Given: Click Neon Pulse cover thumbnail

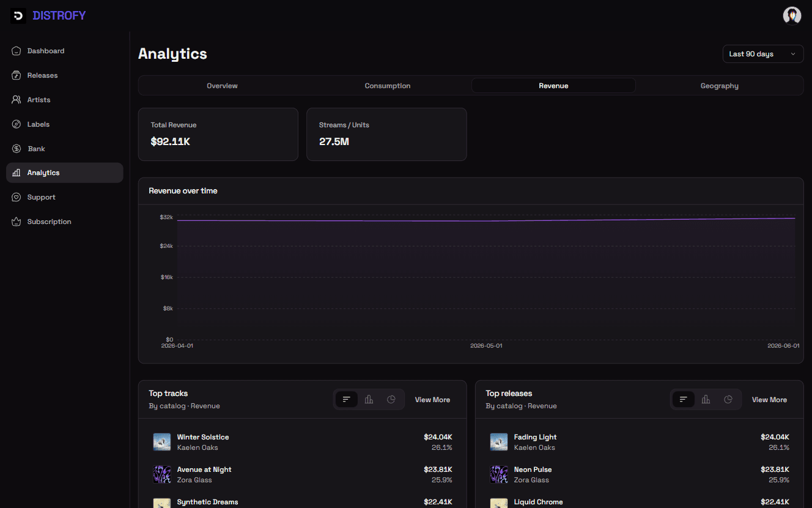Looking at the screenshot, I should point(499,474).
